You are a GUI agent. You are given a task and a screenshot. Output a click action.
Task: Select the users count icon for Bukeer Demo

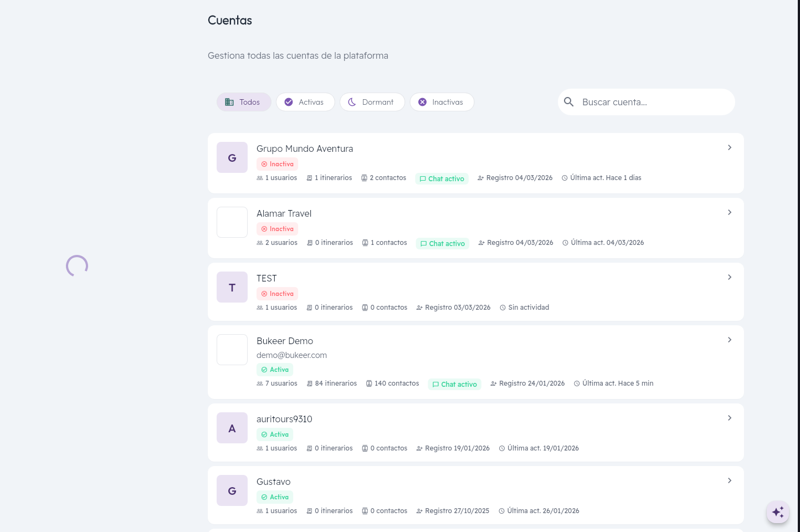[259, 383]
